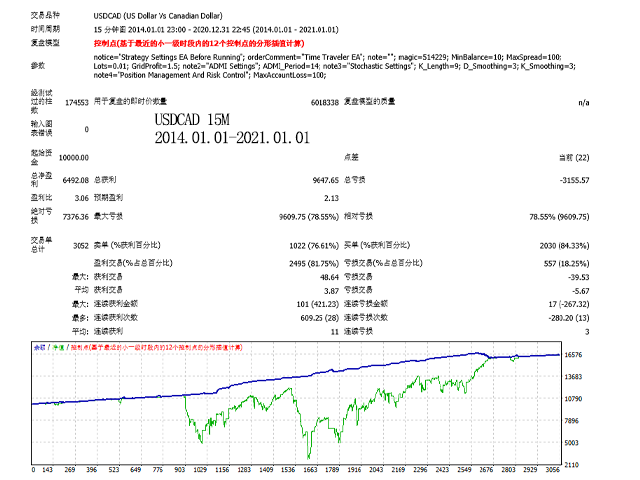This screenshot has width=640, height=480.
Task: Select the gross profit value "9647.65"
Action: point(326,180)
